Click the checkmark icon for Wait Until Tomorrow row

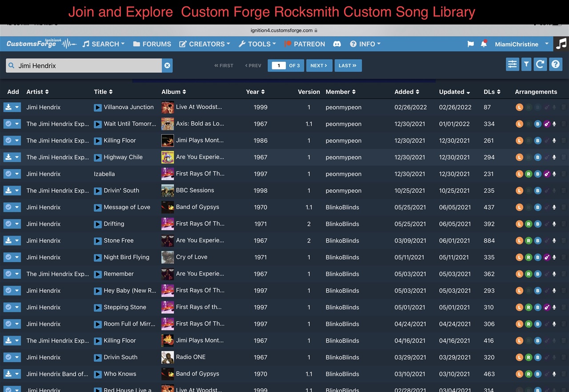[8, 124]
